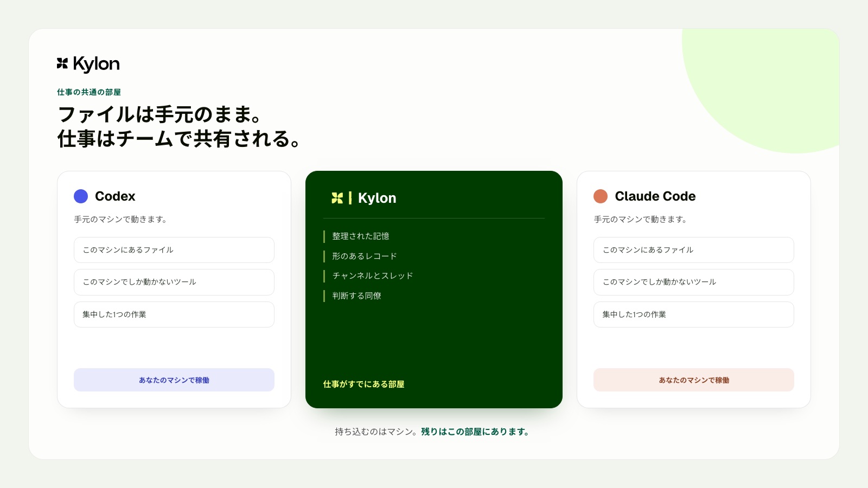Click the Kylon logo in the header
Image resolution: width=868 pixels, height=488 pixels.
pyautogui.click(x=88, y=64)
